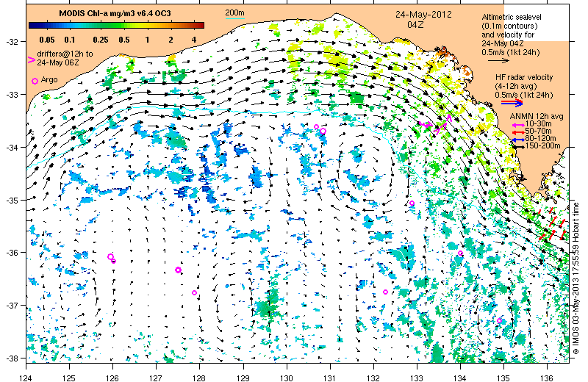
Task: Click the HF radar velocity legend heading
Action: 524,77
